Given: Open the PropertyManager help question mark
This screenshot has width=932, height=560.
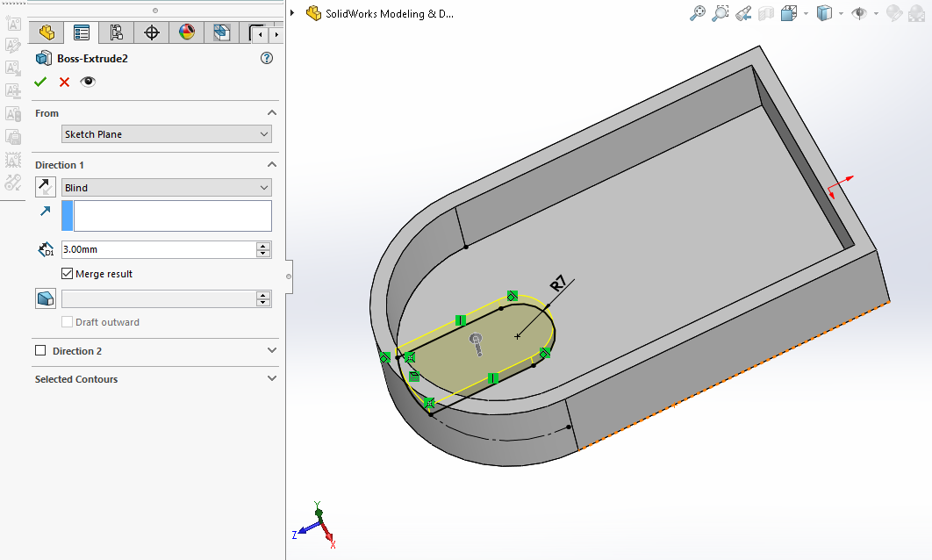Looking at the screenshot, I should (267, 59).
